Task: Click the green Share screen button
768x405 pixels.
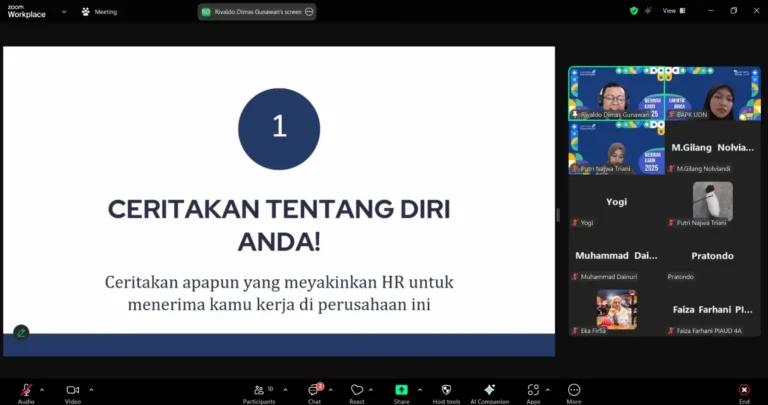Action: (x=401, y=390)
